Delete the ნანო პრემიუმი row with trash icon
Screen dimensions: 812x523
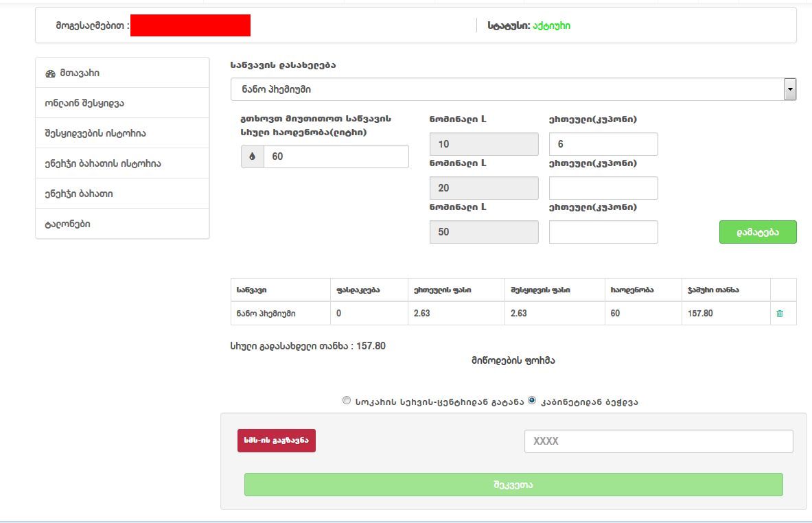click(779, 313)
